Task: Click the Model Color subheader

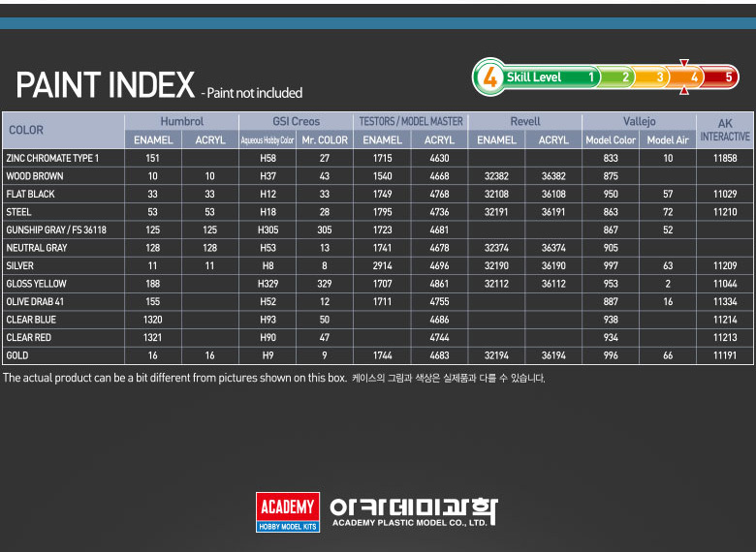Action: point(611,140)
